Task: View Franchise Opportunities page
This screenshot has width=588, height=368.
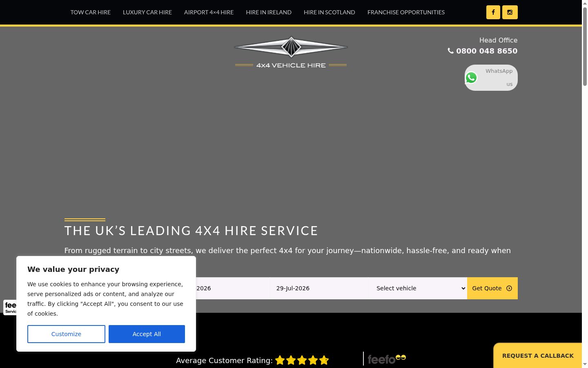Action: (406, 12)
